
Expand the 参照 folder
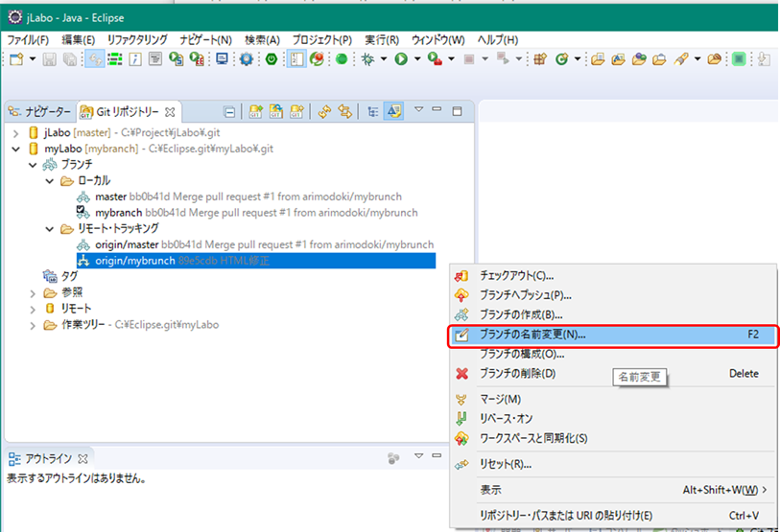click(33, 293)
